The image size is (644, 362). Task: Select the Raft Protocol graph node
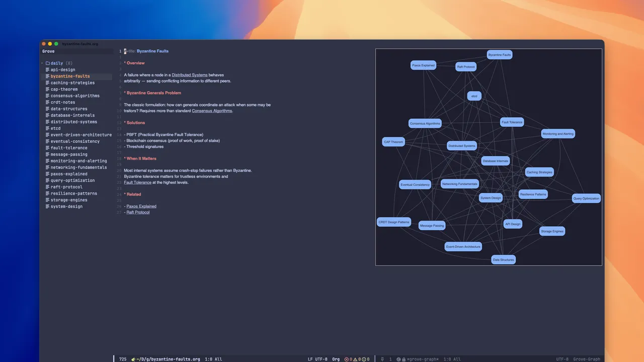pyautogui.click(x=466, y=66)
